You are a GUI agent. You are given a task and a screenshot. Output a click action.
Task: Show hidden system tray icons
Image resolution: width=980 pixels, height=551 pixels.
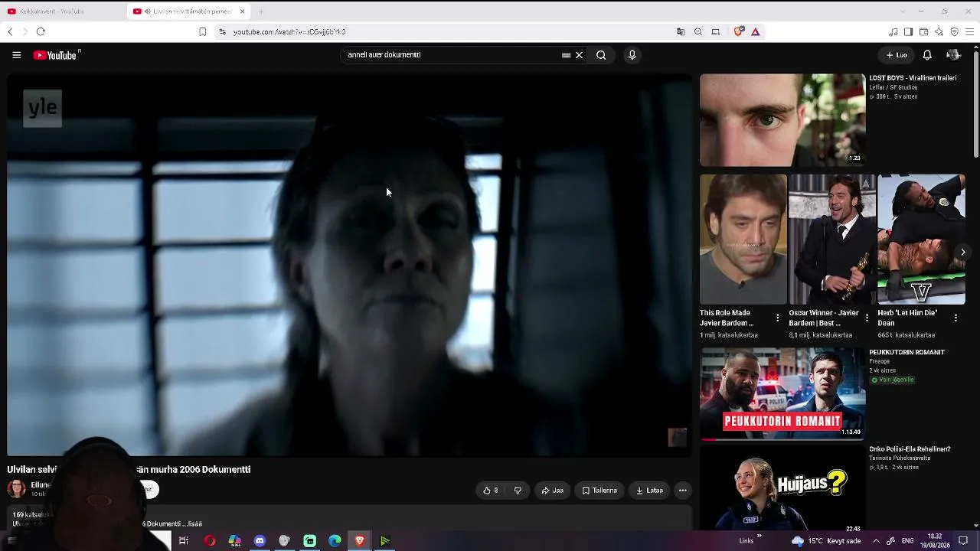pos(876,541)
